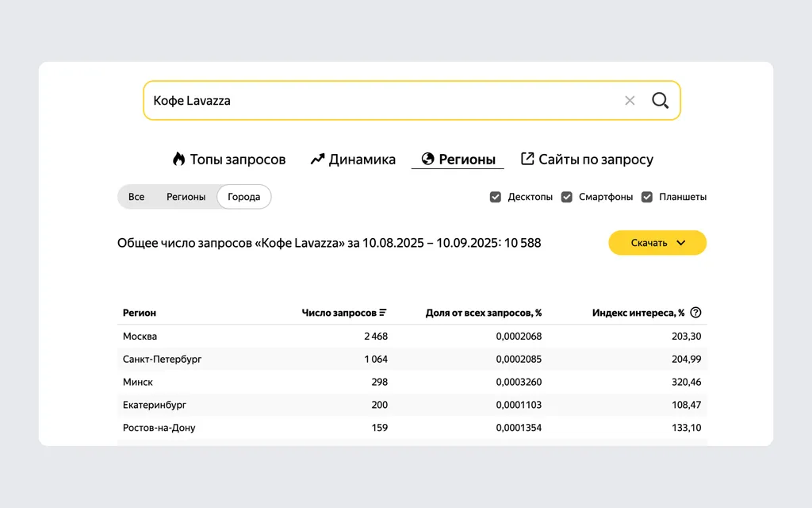Clear the search field with the X icon
The height and width of the screenshot is (508, 812).
630,101
